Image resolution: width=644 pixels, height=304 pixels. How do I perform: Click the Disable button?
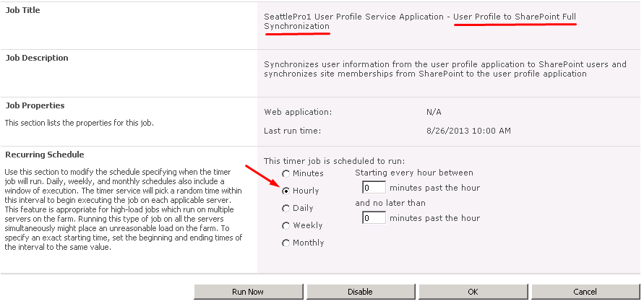coord(360,292)
